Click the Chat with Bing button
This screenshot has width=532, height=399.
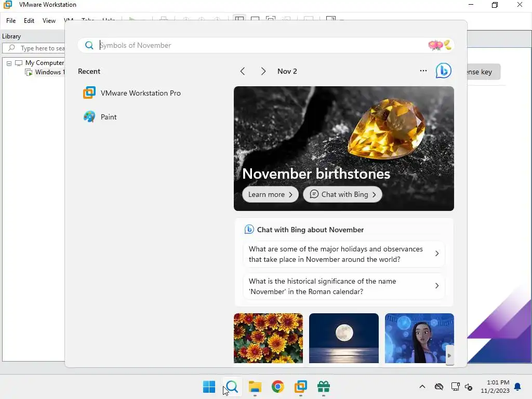coord(342,194)
